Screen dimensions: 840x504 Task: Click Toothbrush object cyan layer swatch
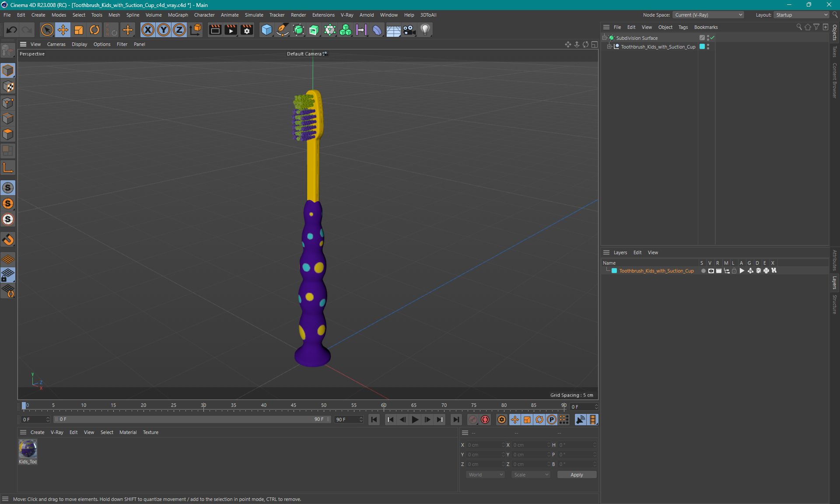click(x=702, y=46)
